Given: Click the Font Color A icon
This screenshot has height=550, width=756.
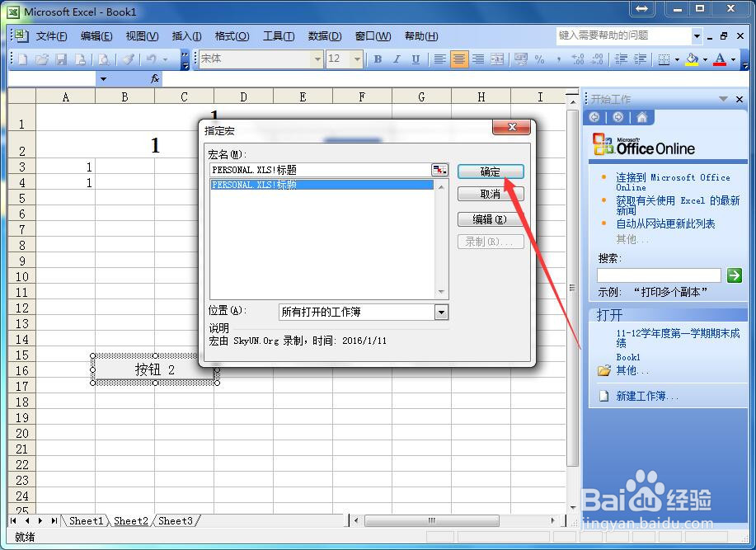Looking at the screenshot, I should [x=720, y=59].
